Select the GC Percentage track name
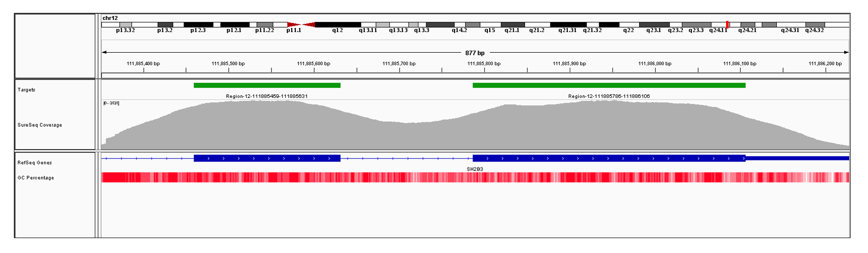The width and height of the screenshot is (868, 253). pos(36,177)
